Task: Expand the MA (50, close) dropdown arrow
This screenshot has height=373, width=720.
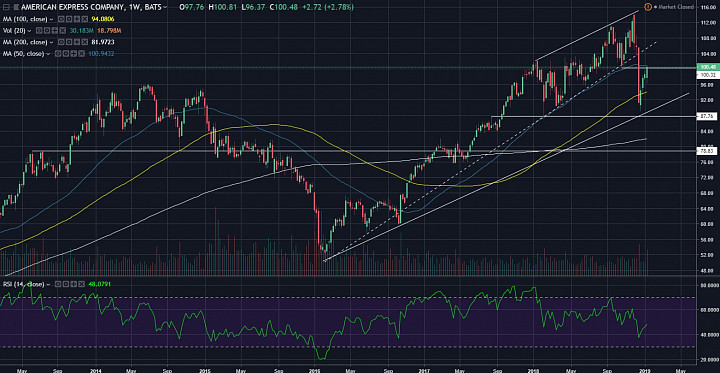Action: 48,54
